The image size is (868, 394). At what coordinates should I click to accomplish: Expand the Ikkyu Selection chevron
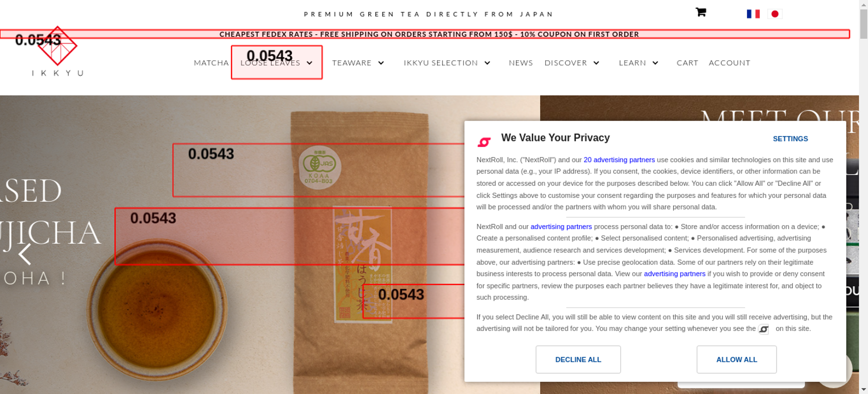[x=487, y=63]
